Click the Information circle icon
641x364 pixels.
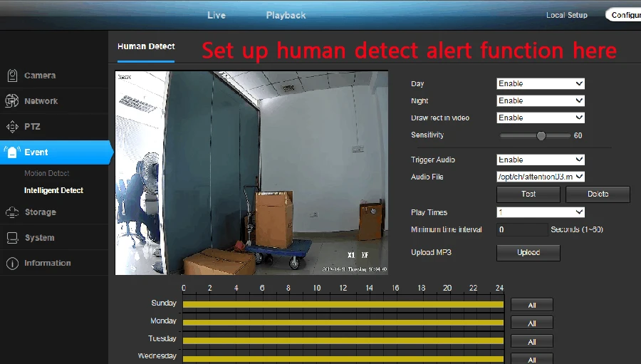[12, 264]
